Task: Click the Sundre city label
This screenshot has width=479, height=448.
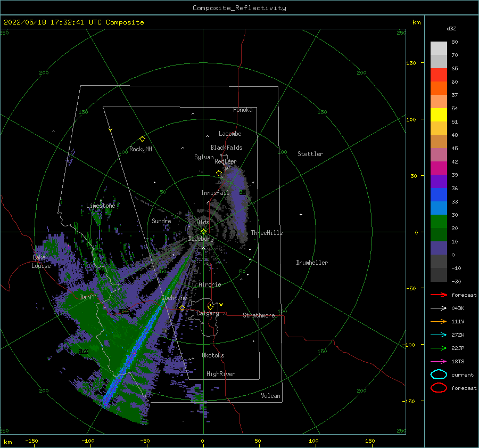Action: pyautogui.click(x=161, y=221)
